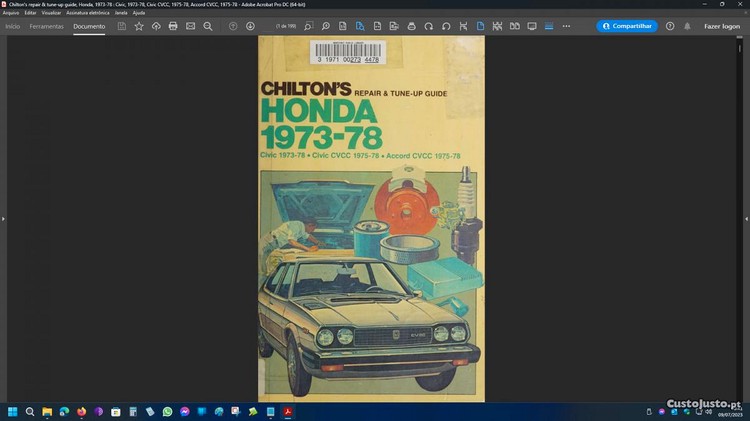Click the upload to cloud icon
This screenshot has width=750, height=421.
(156, 26)
